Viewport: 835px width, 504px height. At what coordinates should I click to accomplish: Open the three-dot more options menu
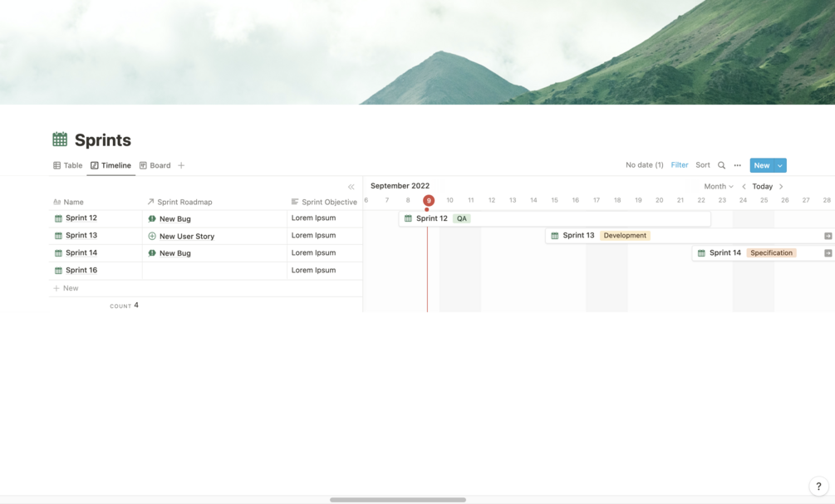(x=738, y=165)
